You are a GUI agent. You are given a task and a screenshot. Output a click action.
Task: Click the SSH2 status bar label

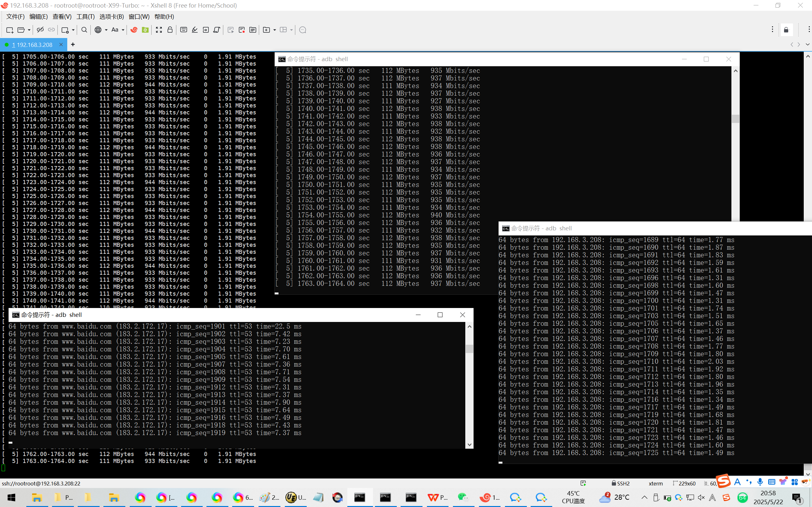(x=623, y=483)
